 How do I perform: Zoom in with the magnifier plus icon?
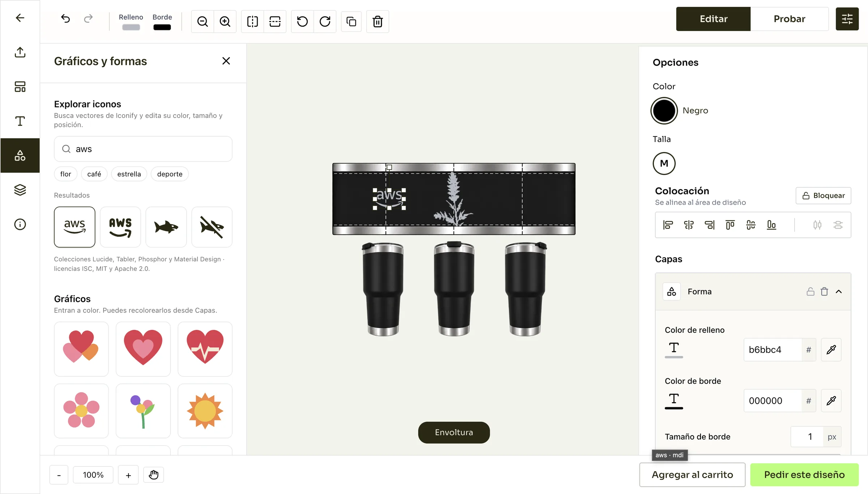[225, 22]
